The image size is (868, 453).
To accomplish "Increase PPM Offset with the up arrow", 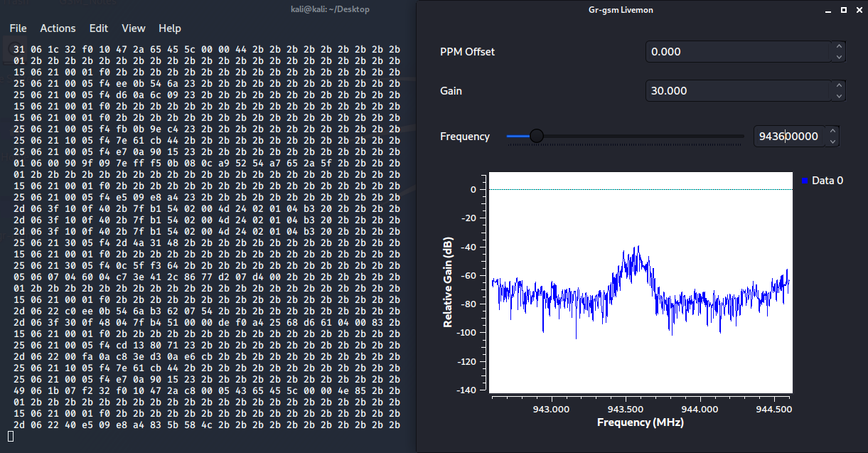I will (839, 46).
